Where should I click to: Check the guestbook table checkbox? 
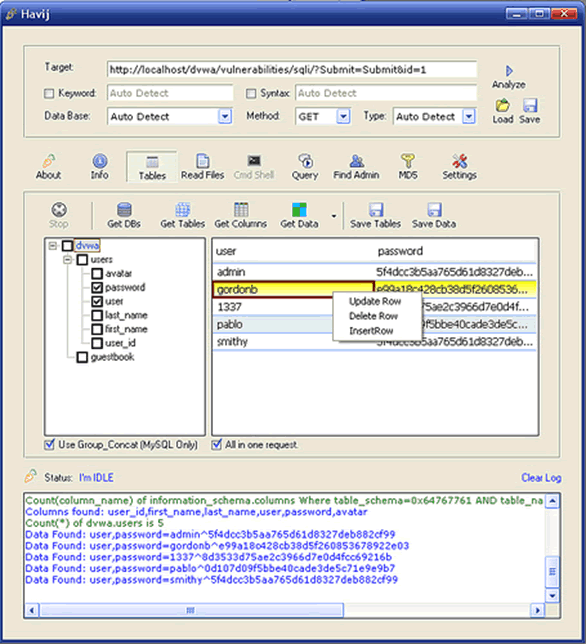(x=82, y=357)
